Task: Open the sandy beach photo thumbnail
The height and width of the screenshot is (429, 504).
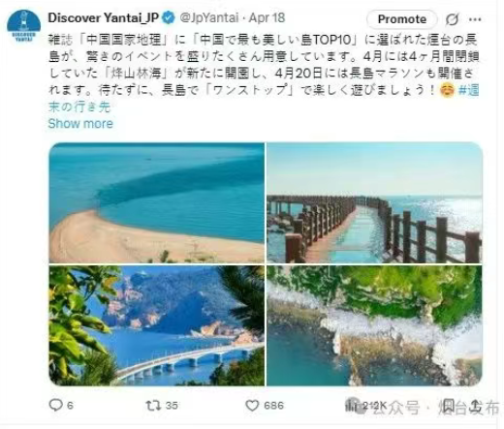Action: (x=157, y=202)
